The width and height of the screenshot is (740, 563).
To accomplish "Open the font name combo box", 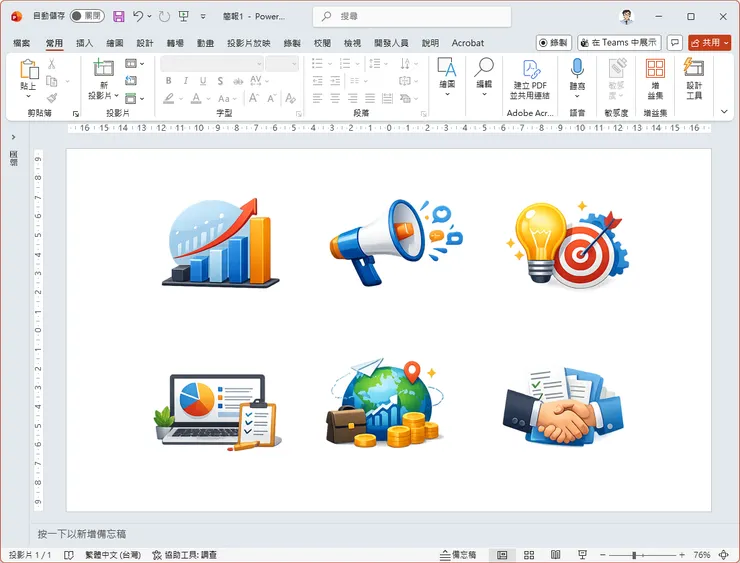I will click(212, 63).
